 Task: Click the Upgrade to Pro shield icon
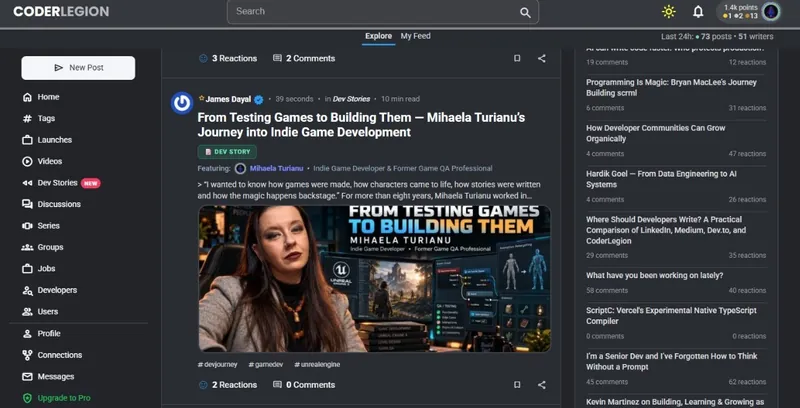(27, 398)
